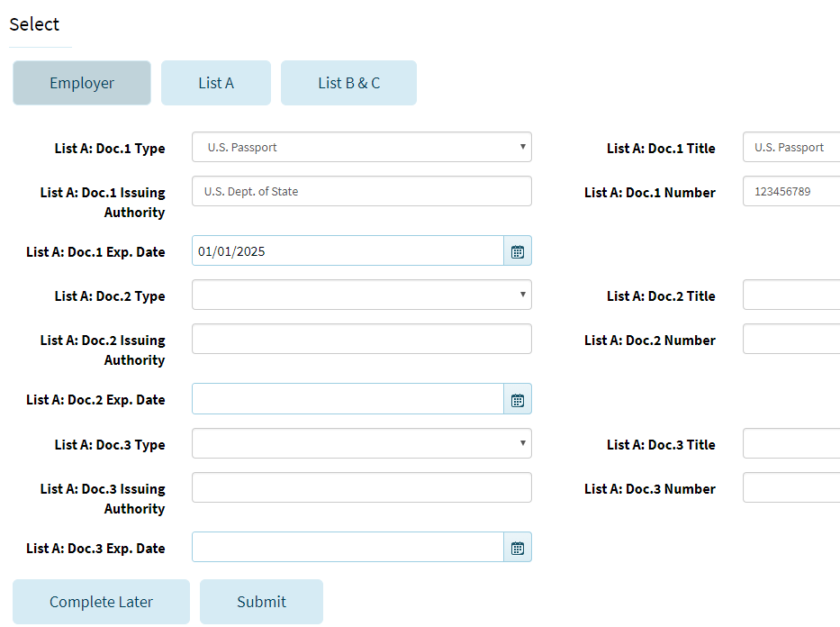Viewport: 840px width, 627px height.
Task: Expand the List A: Doc.3 Type dropdown
Action: point(361,444)
